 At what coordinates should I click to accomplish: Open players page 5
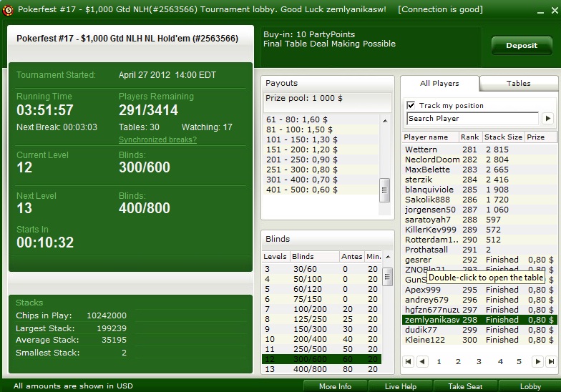519,362
